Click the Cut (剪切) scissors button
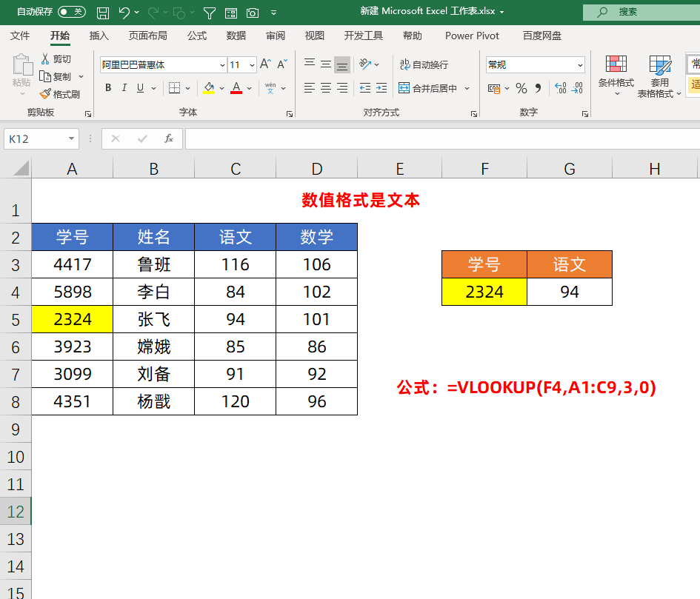Image resolution: width=700 pixels, height=599 pixels. pos(56,58)
